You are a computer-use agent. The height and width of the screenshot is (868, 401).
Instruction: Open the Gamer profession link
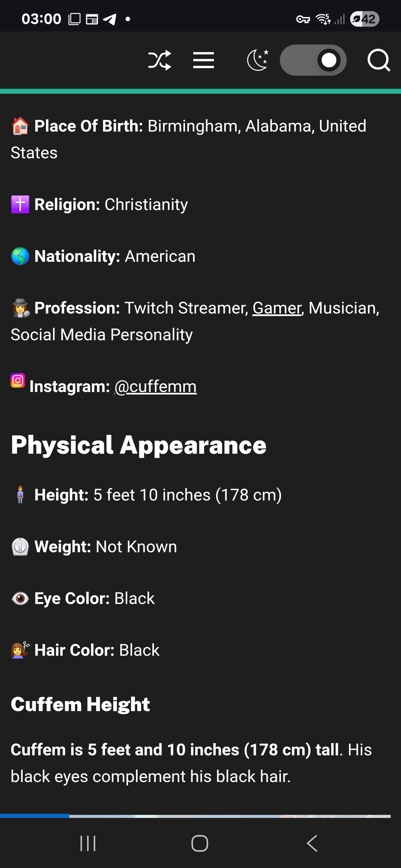coord(277,308)
